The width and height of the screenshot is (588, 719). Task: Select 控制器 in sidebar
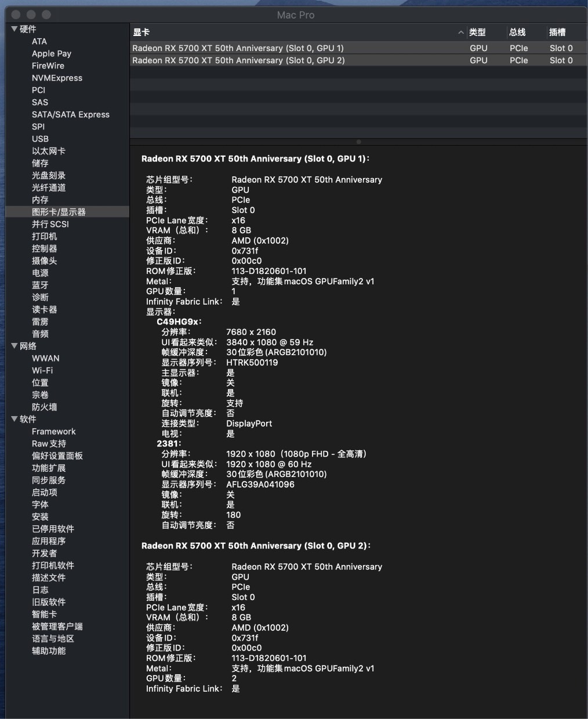click(44, 248)
